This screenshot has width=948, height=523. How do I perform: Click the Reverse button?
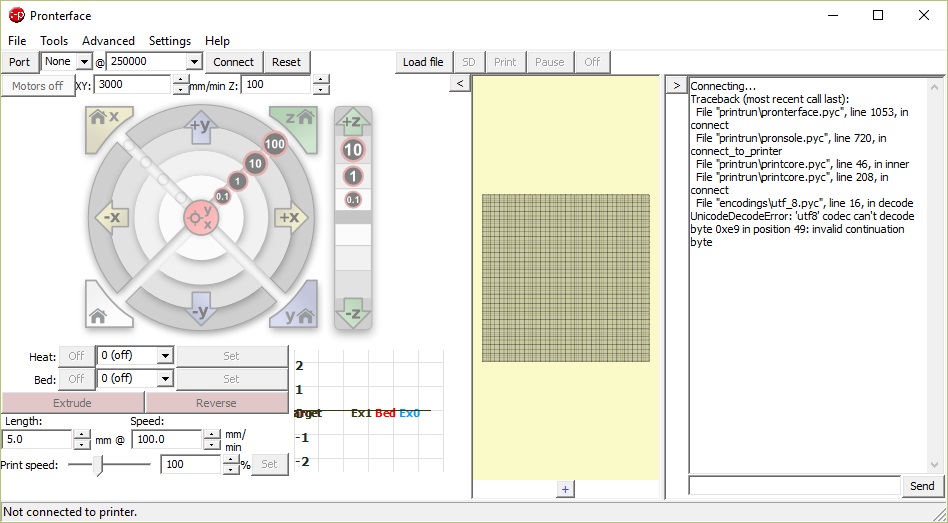(x=216, y=403)
